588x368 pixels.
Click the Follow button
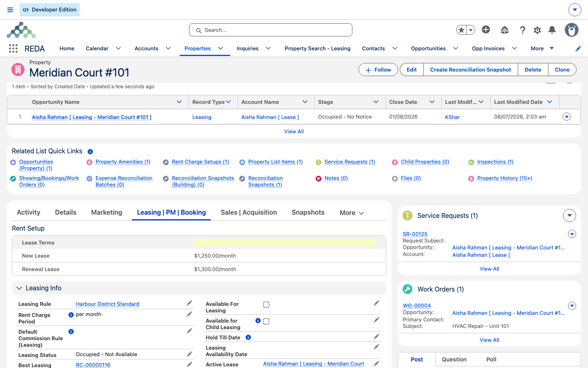pos(378,70)
